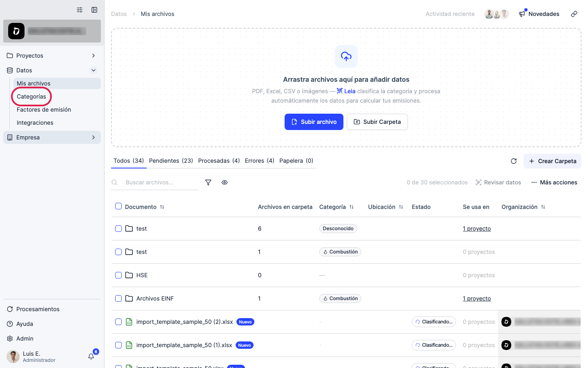This screenshot has width=588, height=368.
Task: Click the Admin gear icon
Action: (10, 339)
